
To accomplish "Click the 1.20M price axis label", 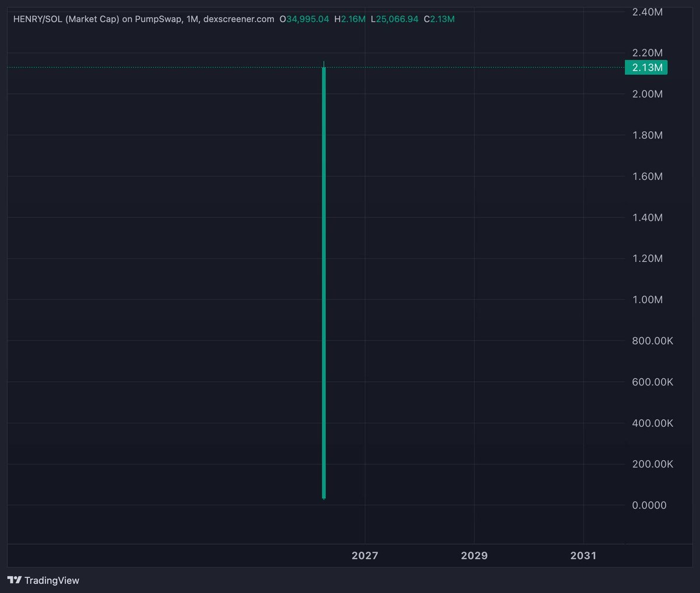I will 647,258.
